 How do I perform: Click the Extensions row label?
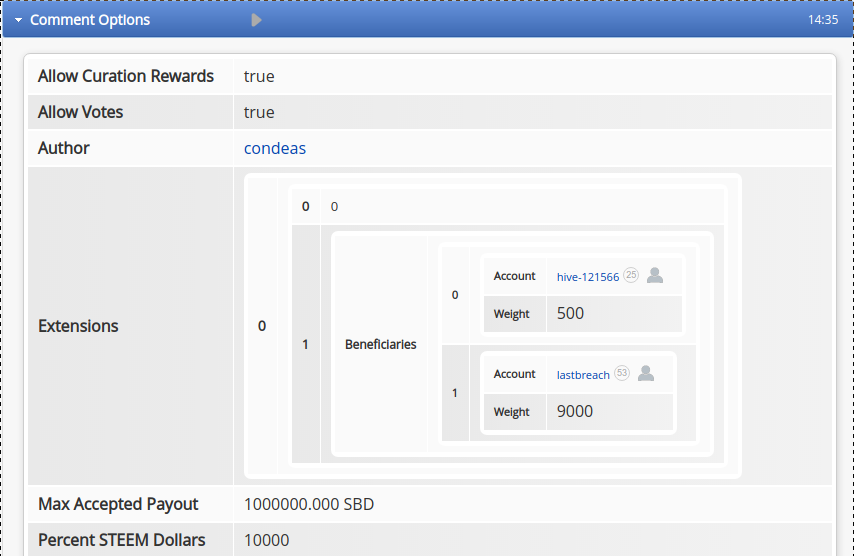[78, 326]
